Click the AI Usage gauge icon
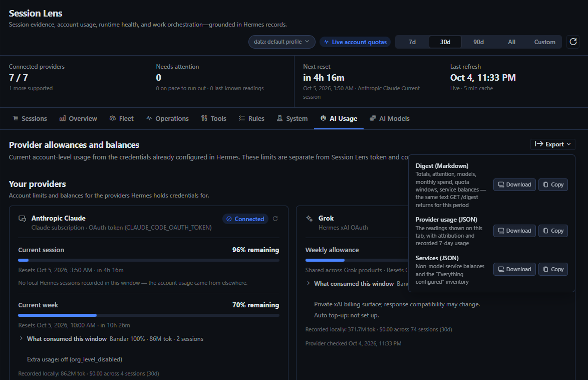The height and width of the screenshot is (380, 588). point(323,118)
